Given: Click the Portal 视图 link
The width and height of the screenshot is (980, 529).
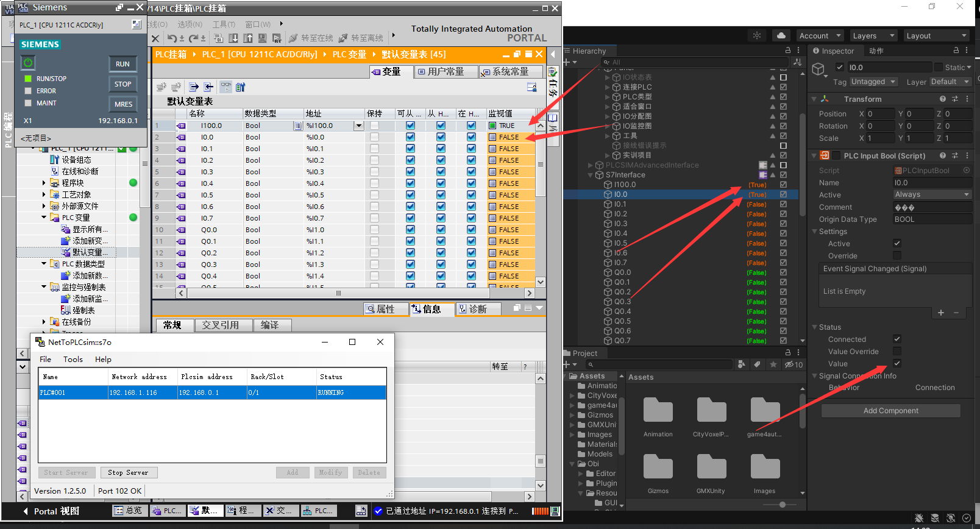Looking at the screenshot, I should 57,511.
